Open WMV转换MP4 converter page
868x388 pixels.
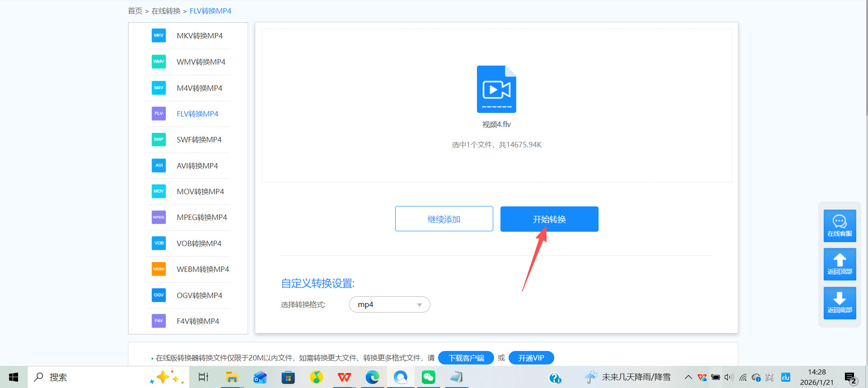[201, 62]
